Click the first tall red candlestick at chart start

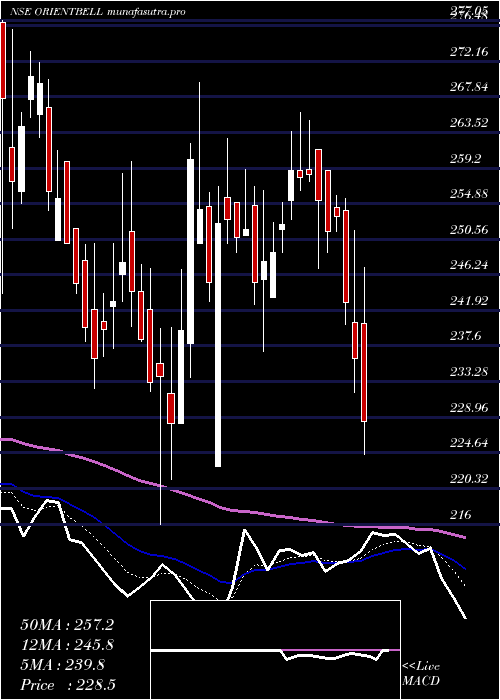3,60
